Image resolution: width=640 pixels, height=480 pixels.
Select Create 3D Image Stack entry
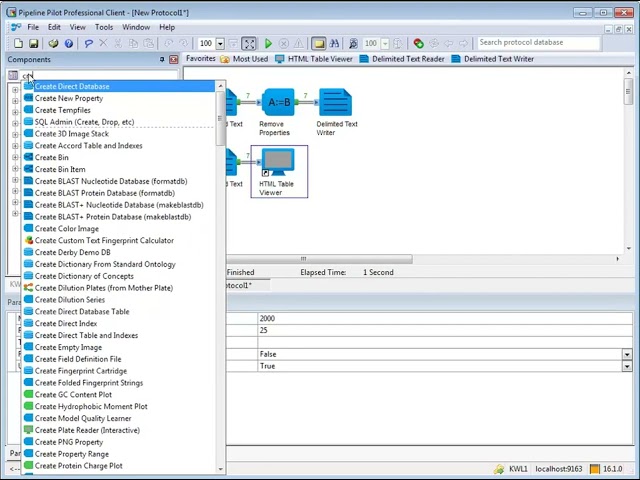click(118, 134)
